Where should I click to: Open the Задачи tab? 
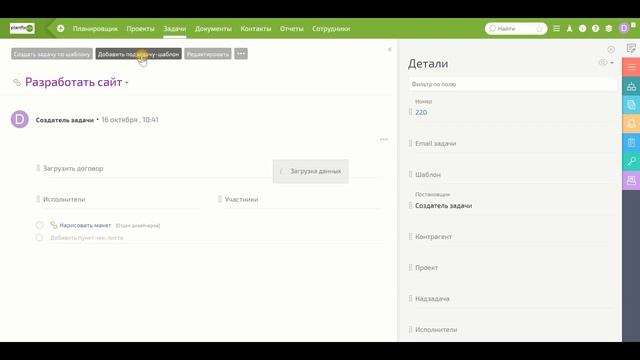[x=175, y=29]
